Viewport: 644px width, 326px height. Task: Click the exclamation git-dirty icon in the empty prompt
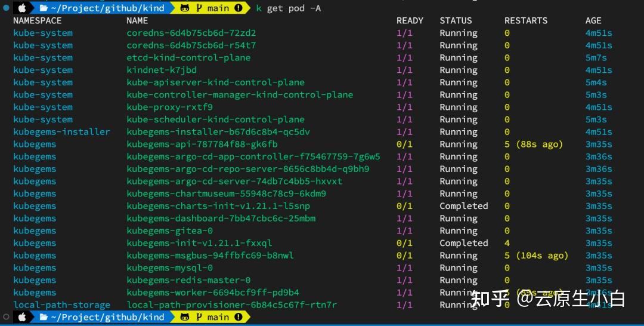pos(239,317)
